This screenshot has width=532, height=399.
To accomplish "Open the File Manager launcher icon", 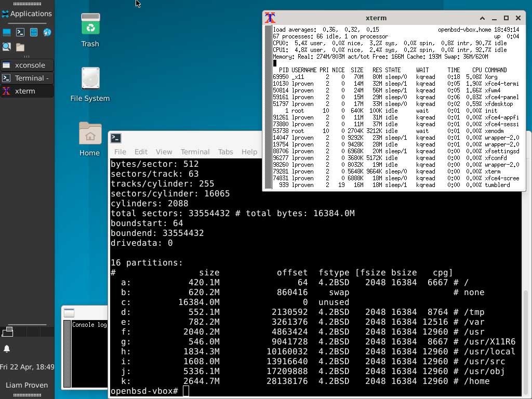I will click(x=34, y=32).
